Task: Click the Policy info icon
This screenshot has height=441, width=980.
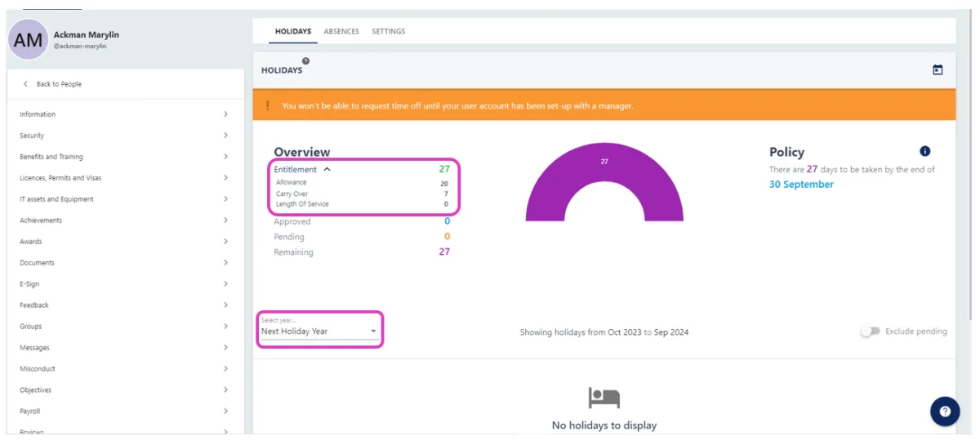Action: point(924,151)
